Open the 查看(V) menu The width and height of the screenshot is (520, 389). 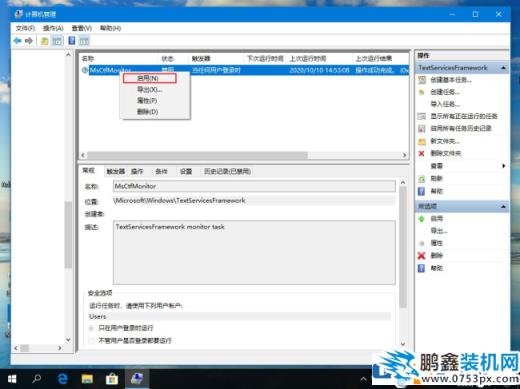click(x=82, y=28)
